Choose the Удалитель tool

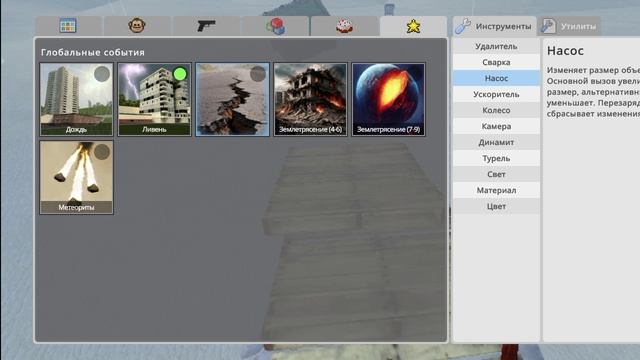(496, 46)
